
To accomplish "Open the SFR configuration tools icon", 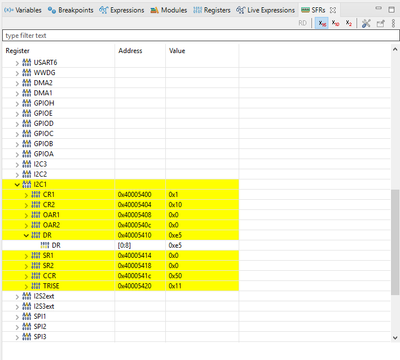I will click(366, 23).
